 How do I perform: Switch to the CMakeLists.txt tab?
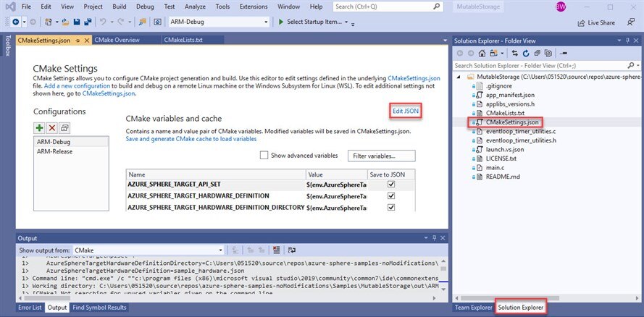tap(183, 40)
